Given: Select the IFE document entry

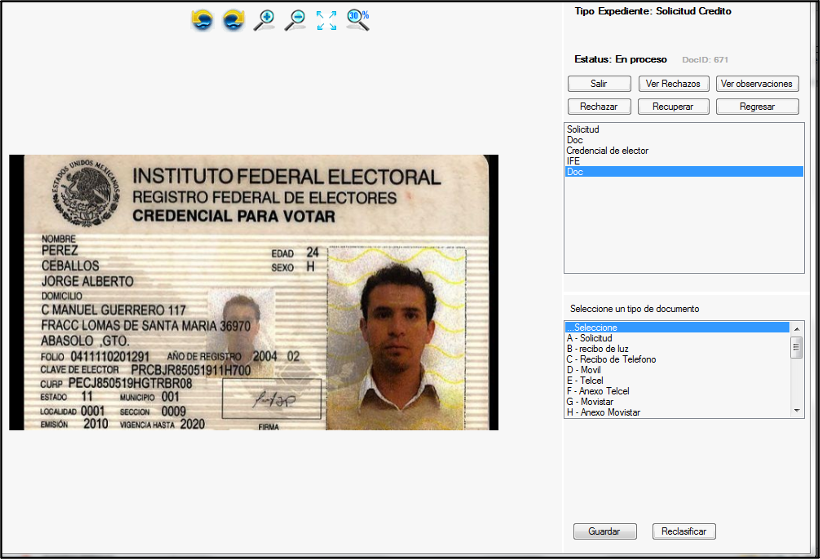Looking at the screenshot, I should click(x=573, y=161).
